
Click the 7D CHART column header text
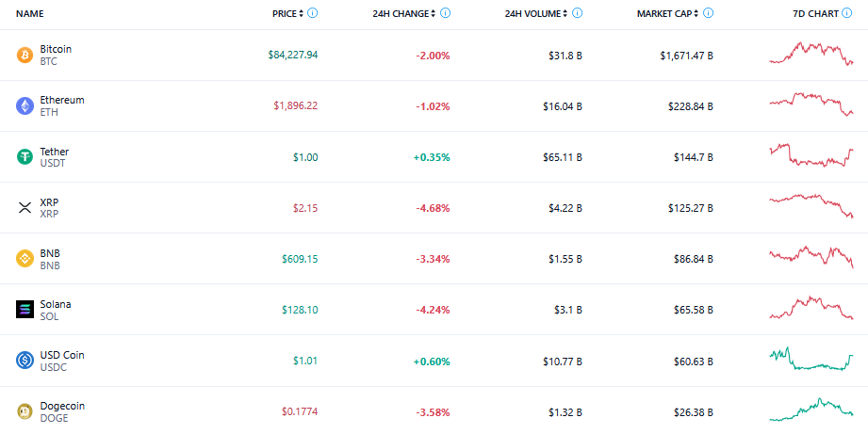(815, 14)
